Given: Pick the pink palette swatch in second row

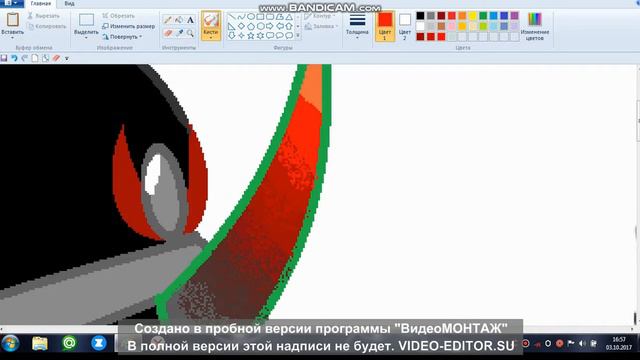Looking at the screenshot, I should tap(452, 26).
